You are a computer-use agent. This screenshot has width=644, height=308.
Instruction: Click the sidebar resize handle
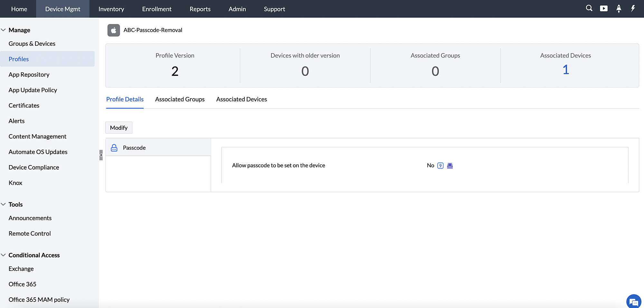101,155
